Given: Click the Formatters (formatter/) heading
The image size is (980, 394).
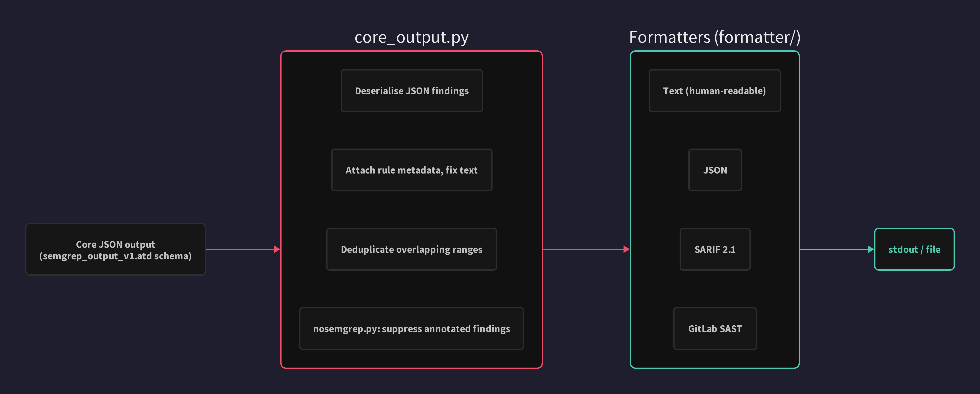Looking at the screenshot, I should [x=714, y=37].
